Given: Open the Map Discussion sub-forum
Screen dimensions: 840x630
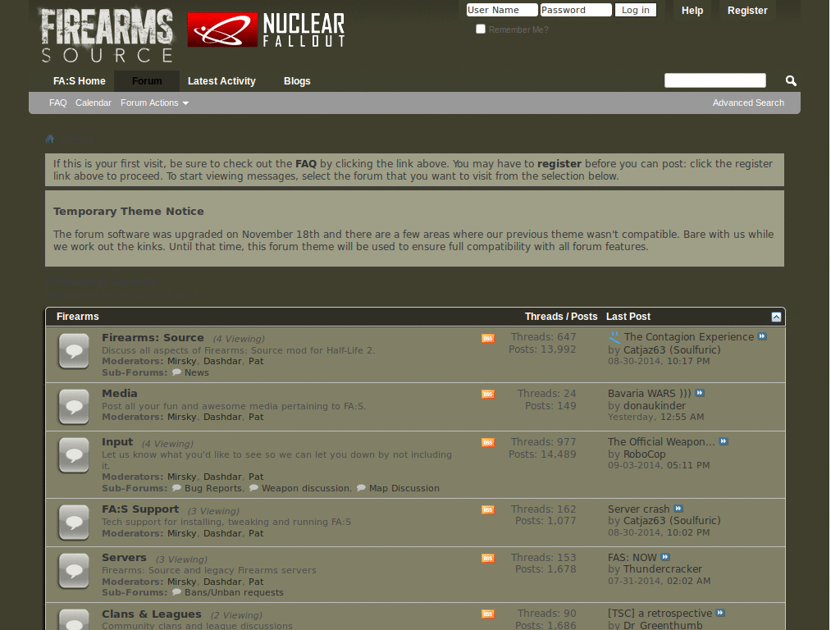Looking at the screenshot, I should click(404, 488).
